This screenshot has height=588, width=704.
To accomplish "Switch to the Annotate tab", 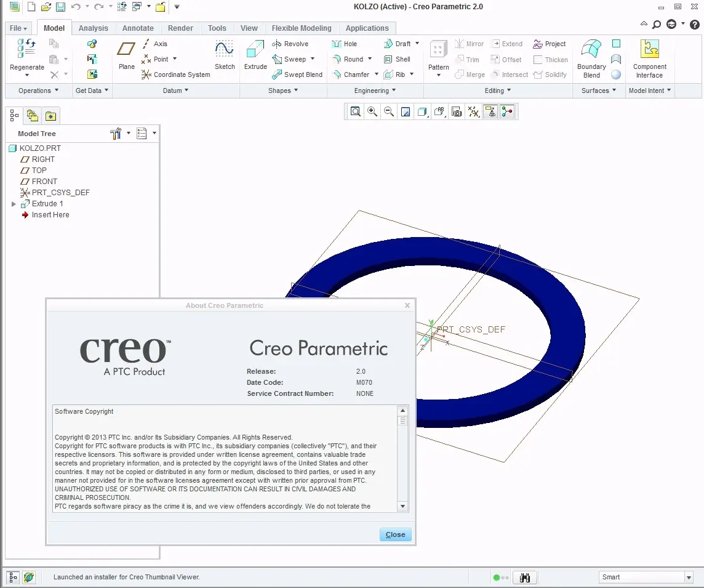I will point(138,28).
